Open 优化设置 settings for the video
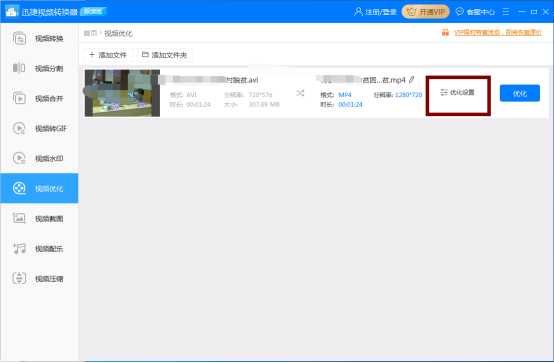 click(458, 93)
